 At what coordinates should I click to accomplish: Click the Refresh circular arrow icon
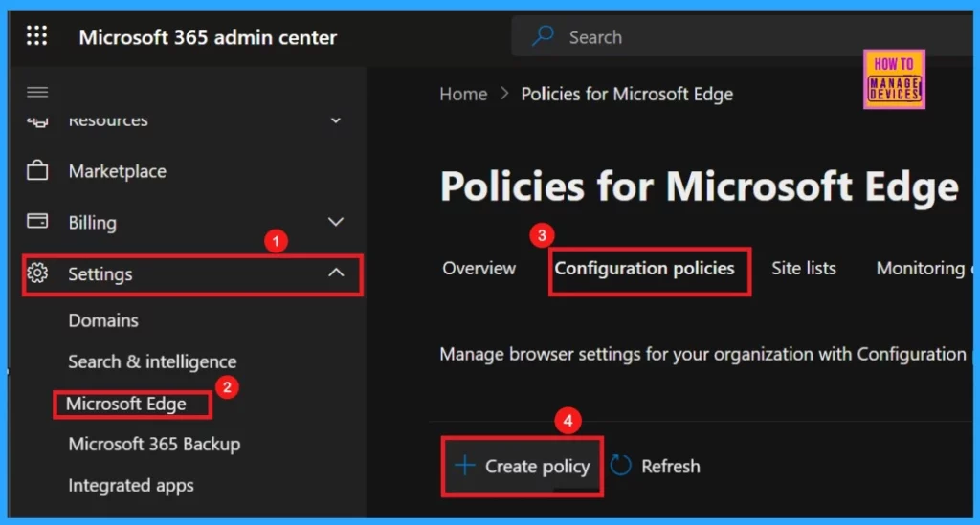(x=620, y=466)
